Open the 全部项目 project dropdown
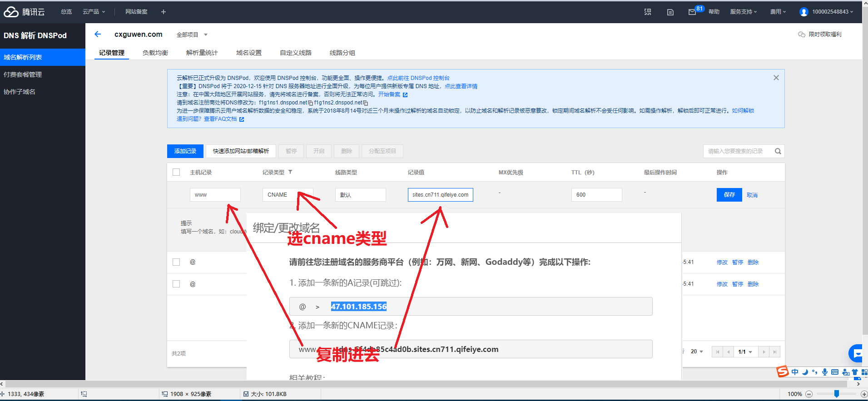The image size is (868, 401). (192, 35)
